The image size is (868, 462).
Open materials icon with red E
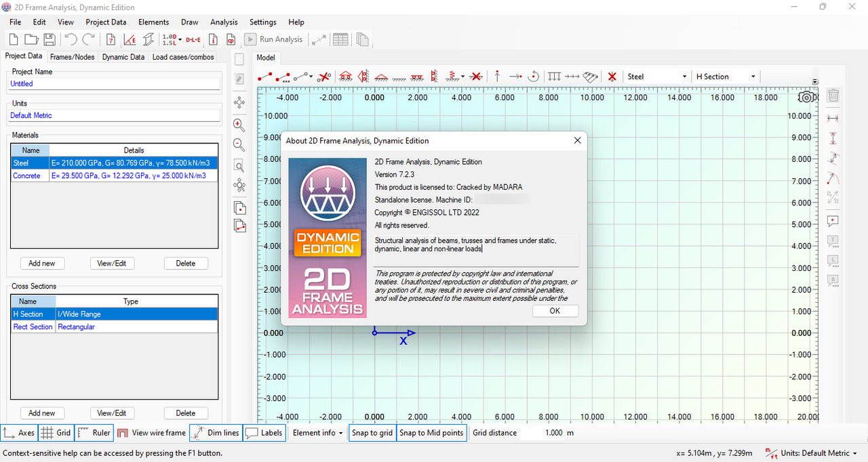[x=130, y=39]
